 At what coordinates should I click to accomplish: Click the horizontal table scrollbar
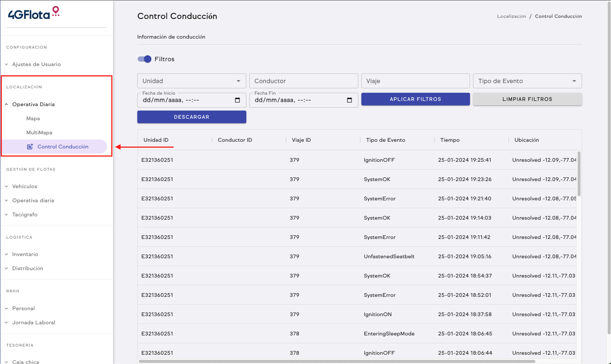(x=336, y=361)
